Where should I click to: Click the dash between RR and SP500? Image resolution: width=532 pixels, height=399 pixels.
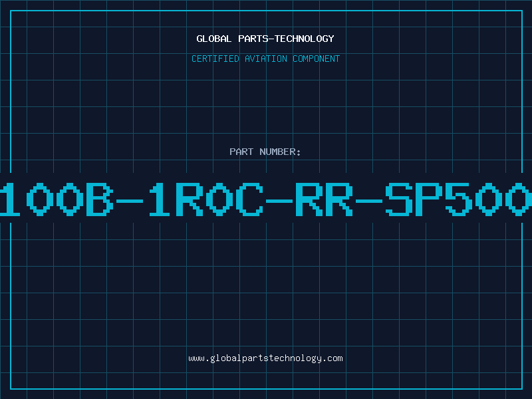pyautogui.click(x=369, y=201)
